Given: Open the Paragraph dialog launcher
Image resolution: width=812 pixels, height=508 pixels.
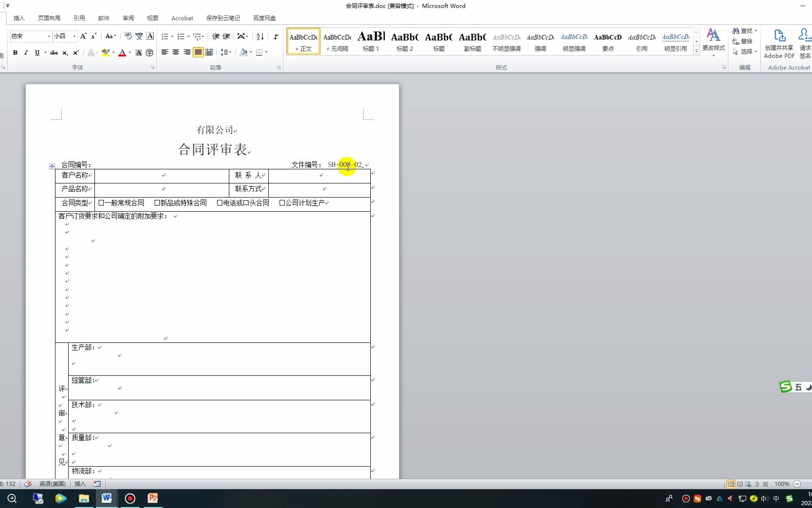Looking at the screenshot, I should [x=279, y=68].
